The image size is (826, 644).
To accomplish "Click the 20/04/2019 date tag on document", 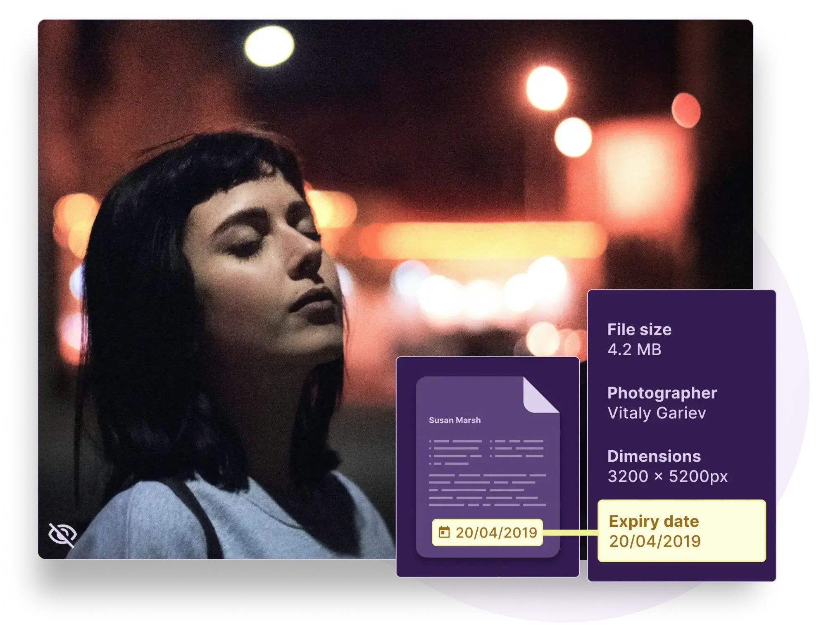I will click(487, 532).
